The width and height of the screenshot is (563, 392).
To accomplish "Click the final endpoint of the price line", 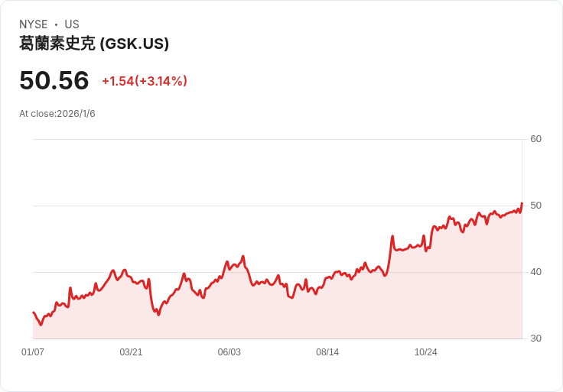I will click(x=522, y=203).
